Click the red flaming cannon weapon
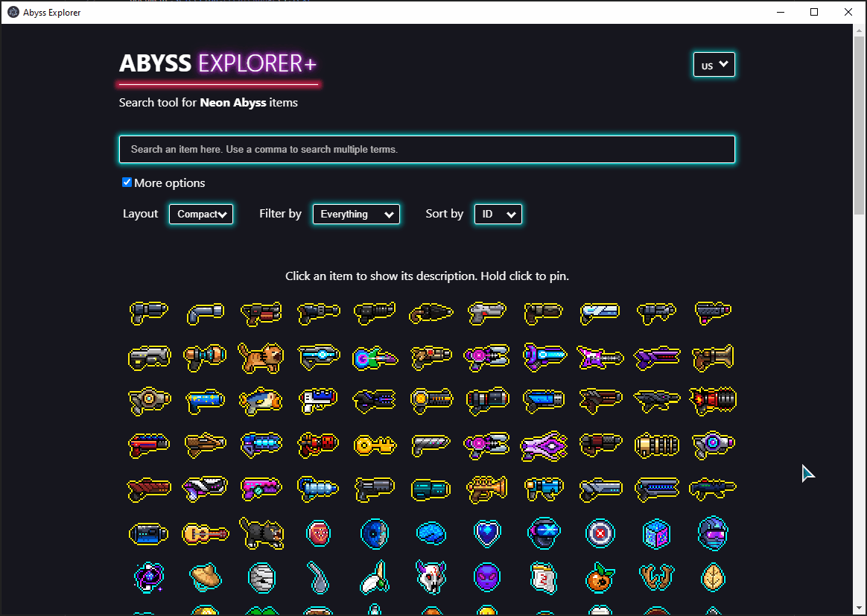 [x=713, y=400]
